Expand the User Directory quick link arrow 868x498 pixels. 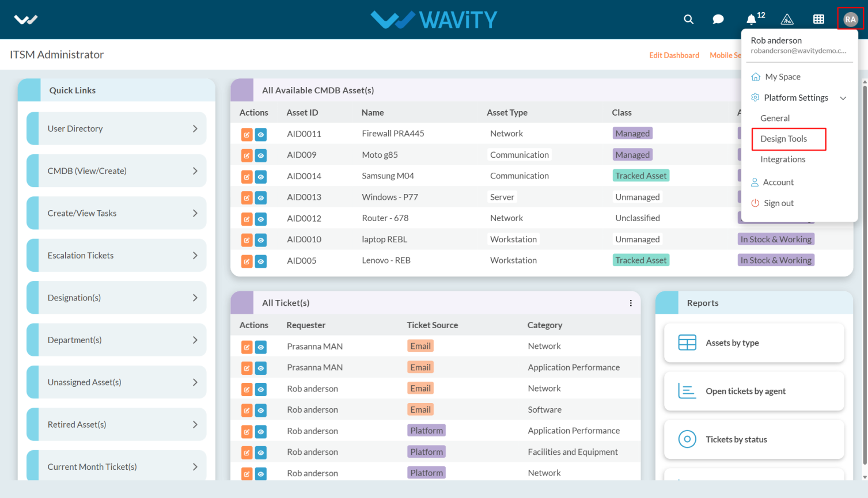(195, 128)
